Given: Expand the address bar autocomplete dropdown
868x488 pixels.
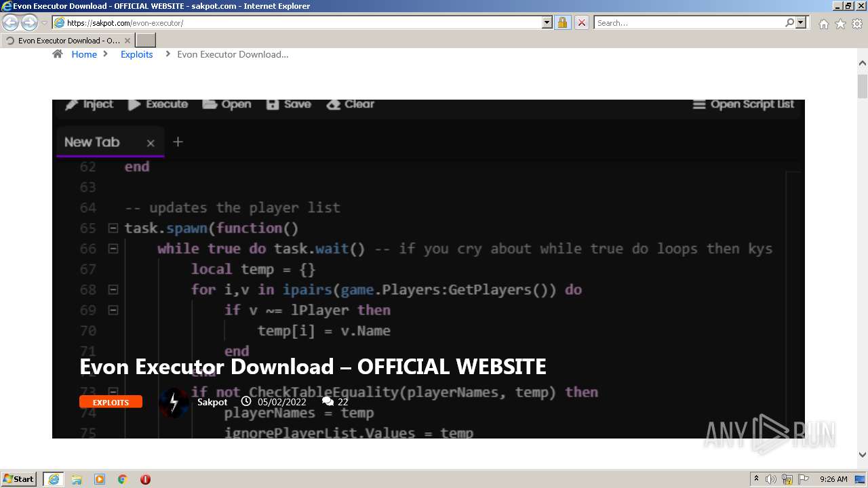Looking at the screenshot, I should [x=547, y=22].
